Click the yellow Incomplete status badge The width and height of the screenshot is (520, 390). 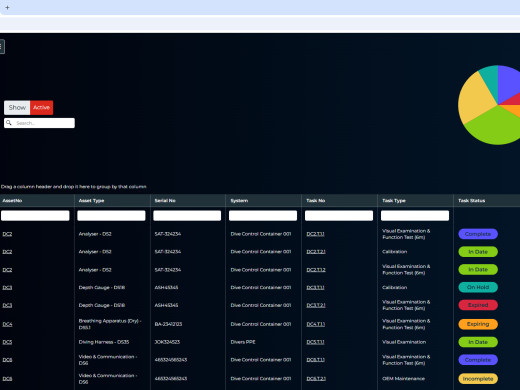point(478,379)
